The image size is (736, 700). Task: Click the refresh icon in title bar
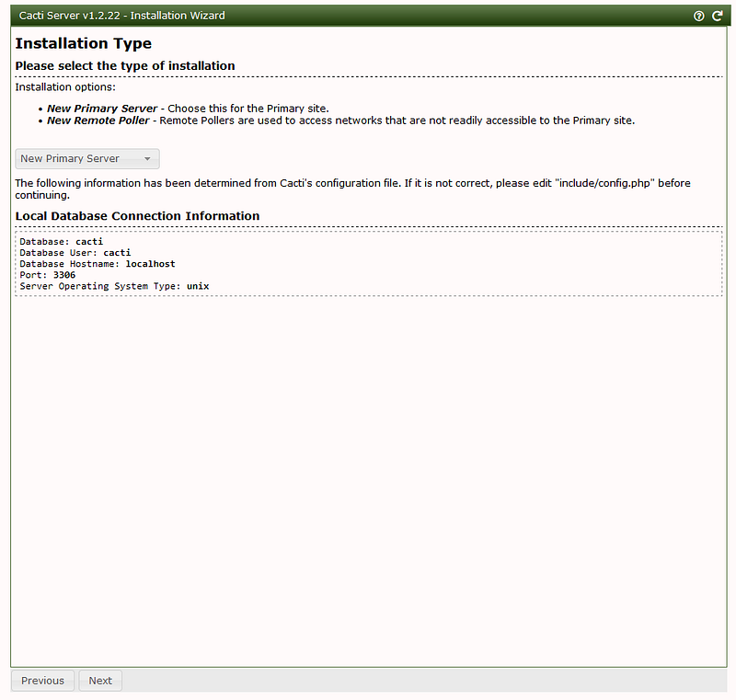click(x=718, y=16)
